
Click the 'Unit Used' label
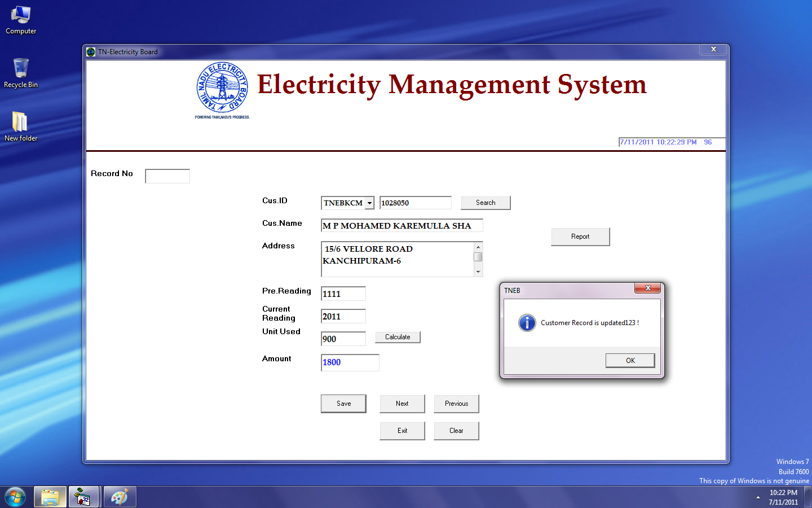point(281,331)
